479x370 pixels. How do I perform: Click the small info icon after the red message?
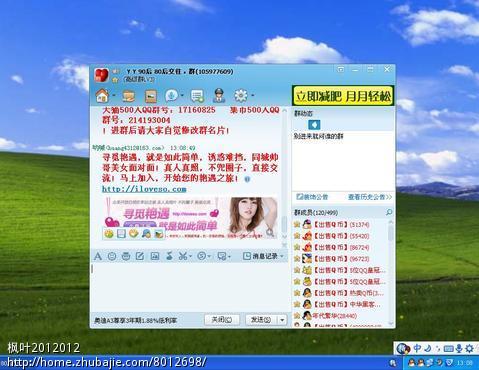[247, 179]
